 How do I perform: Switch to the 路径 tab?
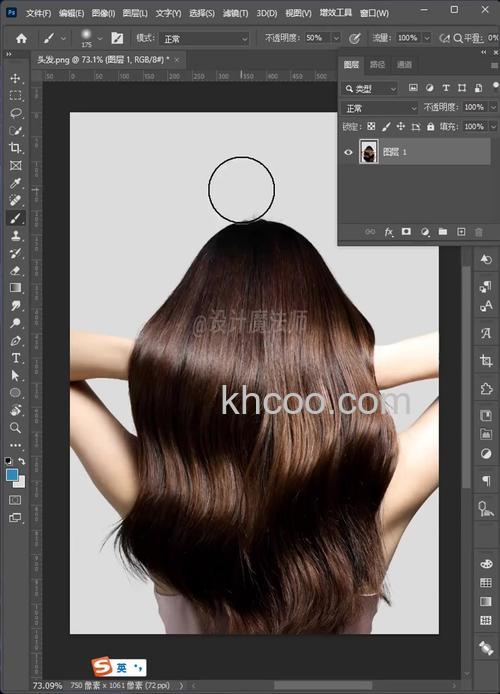coord(377,65)
